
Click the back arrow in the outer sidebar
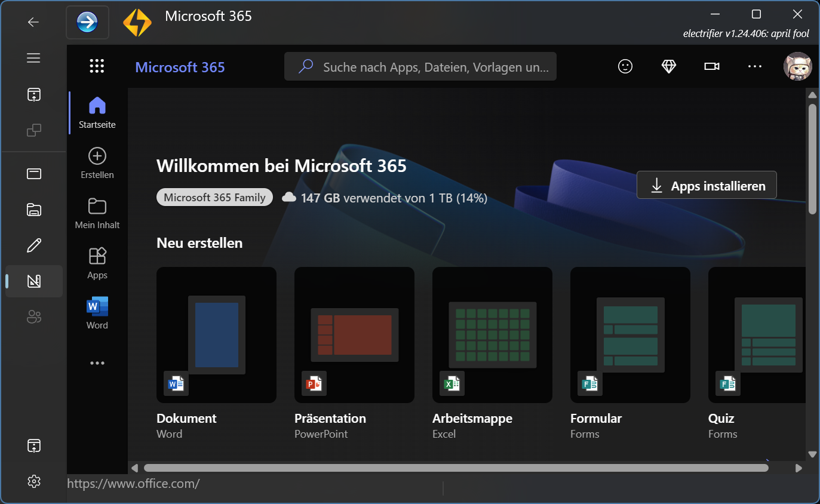click(x=33, y=22)
